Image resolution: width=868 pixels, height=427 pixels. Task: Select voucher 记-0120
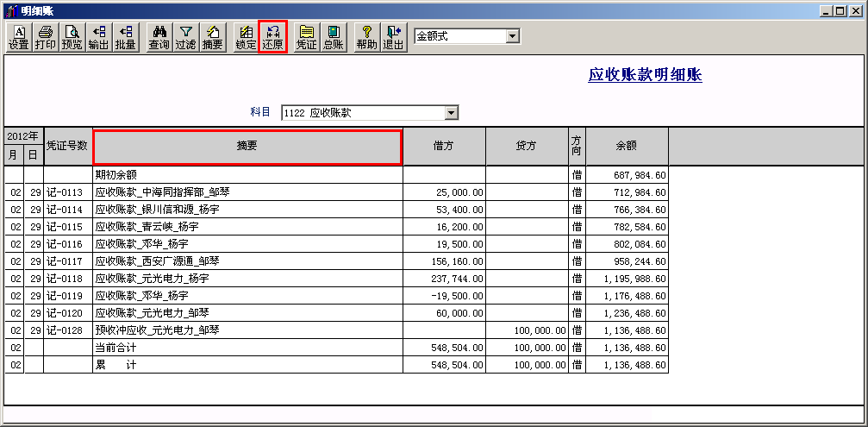click(x=65, y=313)
